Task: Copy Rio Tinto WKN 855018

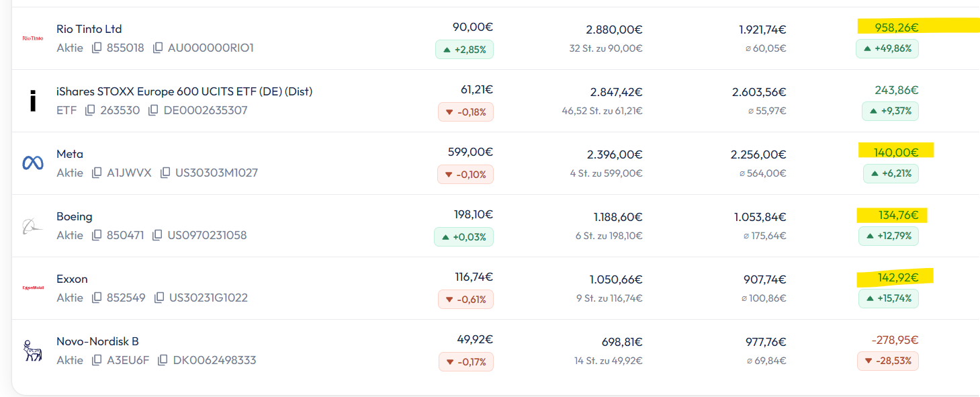Action: click(97, 48)
